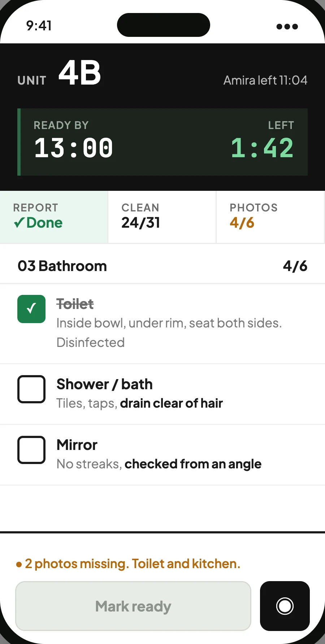Tap the Mark ready button
Screen dimensions: 325x644
click(x=133, y=606)
